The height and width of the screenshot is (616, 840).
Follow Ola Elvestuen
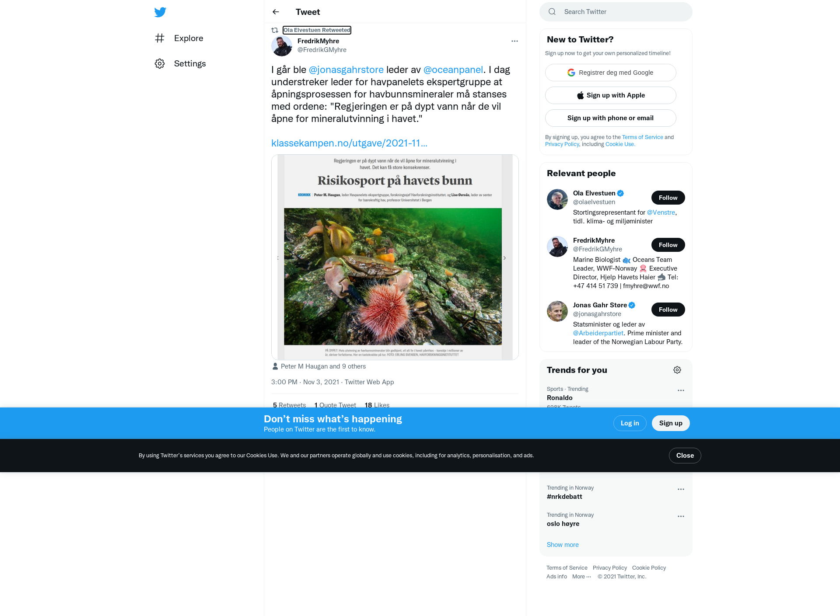[x=668, y=198]
